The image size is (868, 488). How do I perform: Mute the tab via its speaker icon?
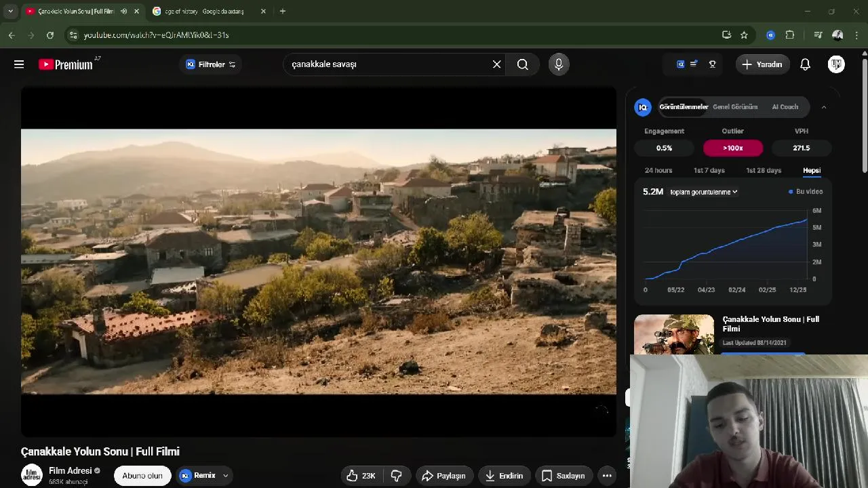tap(123, 11)
